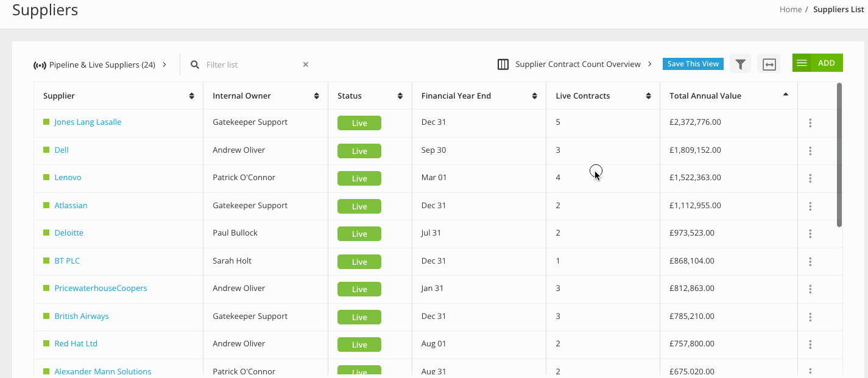Click the Live status badge for Deloitte
The width and height of the screenshot is (868, 378).
pyautogui.click(x=359, y=234)
